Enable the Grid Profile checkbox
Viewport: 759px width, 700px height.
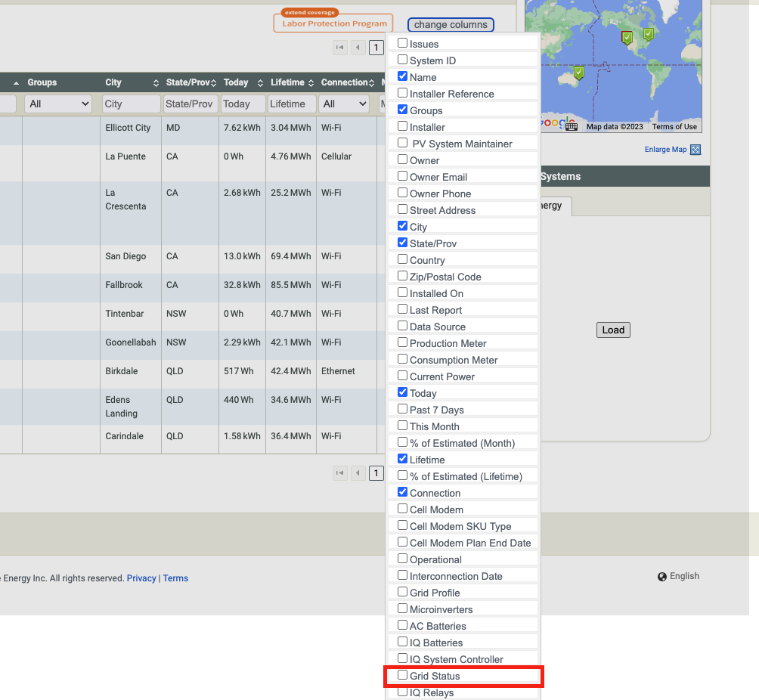(402, 592)
